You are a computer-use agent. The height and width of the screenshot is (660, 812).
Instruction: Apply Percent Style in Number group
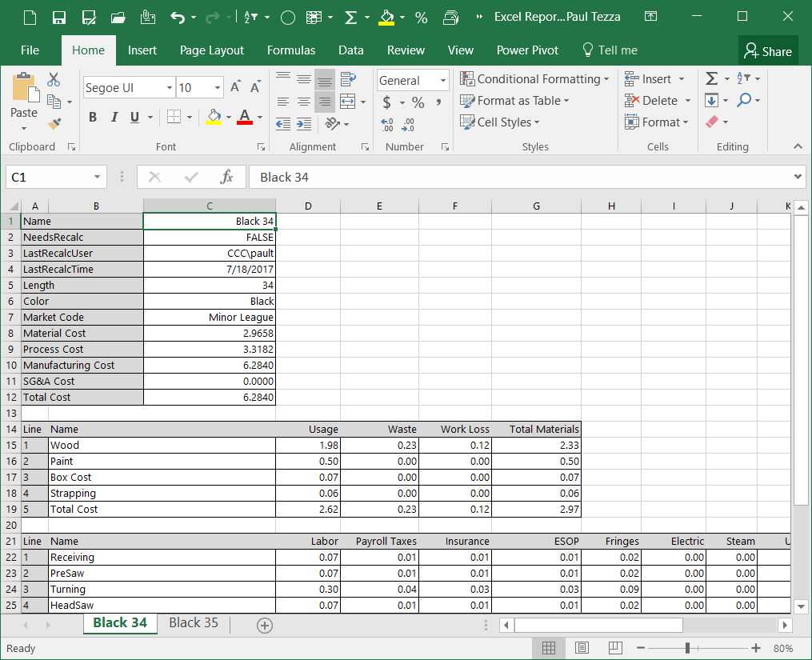tap(418, 102)
